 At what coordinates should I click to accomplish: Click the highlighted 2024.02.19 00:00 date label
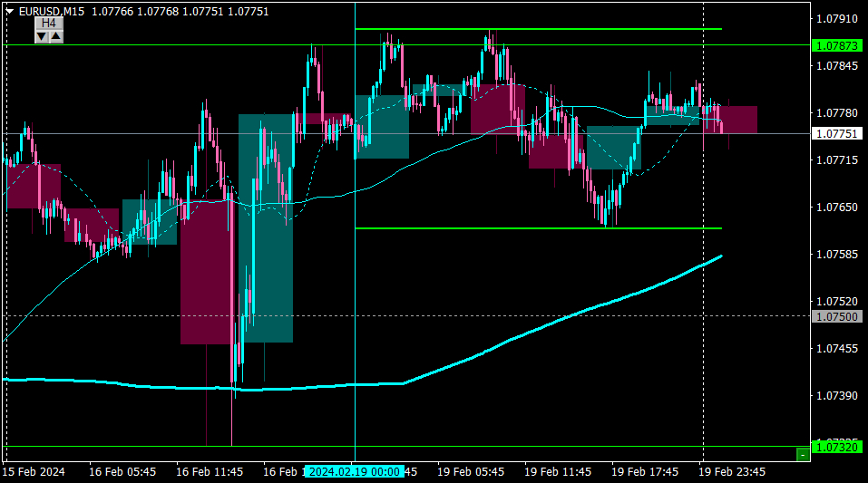[354, 472]
